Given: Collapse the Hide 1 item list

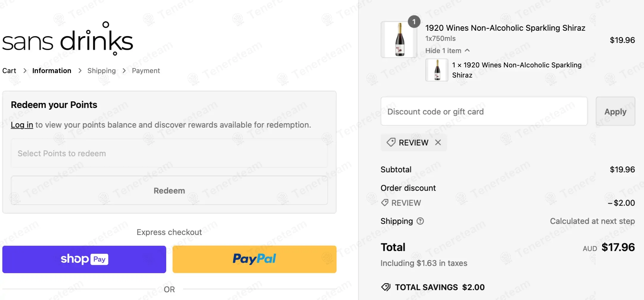Looking at the screenshot, I should coord(447,51).
